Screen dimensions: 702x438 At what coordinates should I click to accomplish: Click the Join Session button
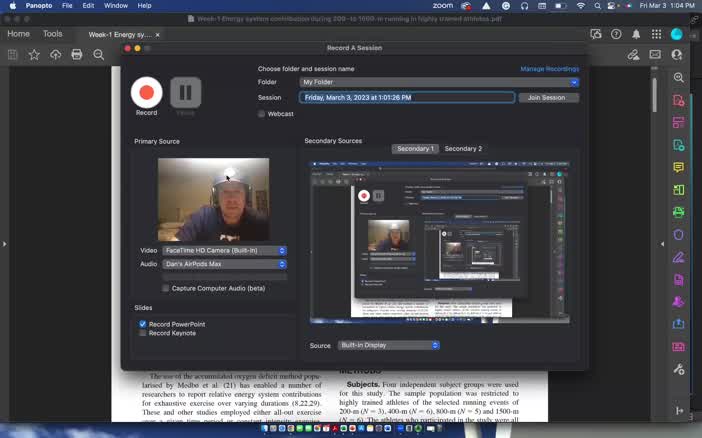[548, 98]
